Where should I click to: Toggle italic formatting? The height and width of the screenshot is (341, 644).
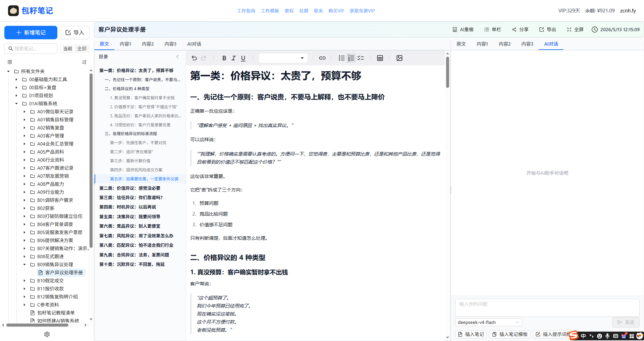[x=234, y=58]
